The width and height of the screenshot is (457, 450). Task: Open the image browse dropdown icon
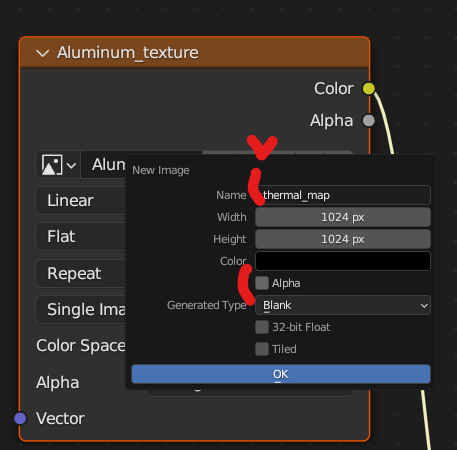(x=58, y=165)
